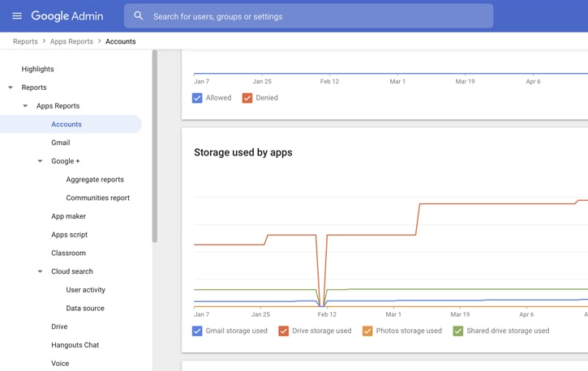Select Accounts report in sidebar

(x=71, y=124)
